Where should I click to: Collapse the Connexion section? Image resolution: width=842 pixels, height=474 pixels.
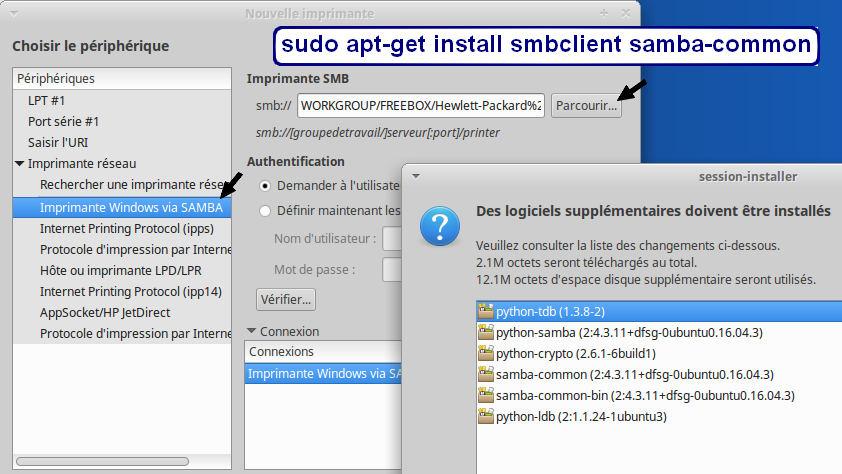252,331
